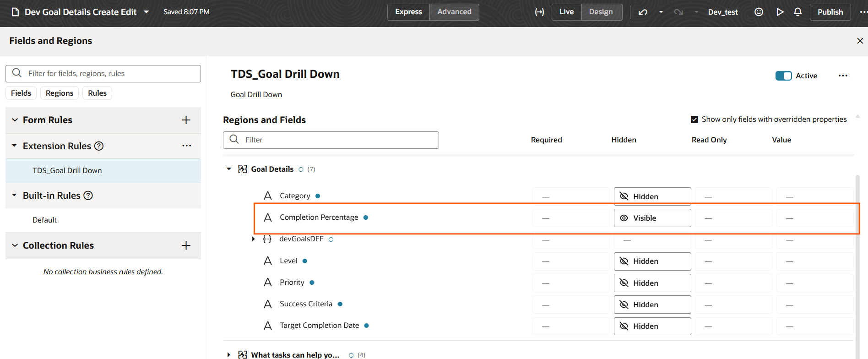
Task: Collapse the Goal Details region
Action: [229, 169]
